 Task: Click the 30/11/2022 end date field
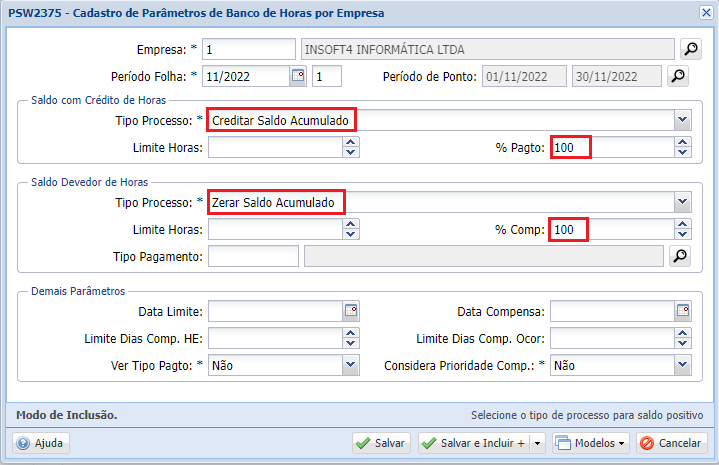pos(617,76)
